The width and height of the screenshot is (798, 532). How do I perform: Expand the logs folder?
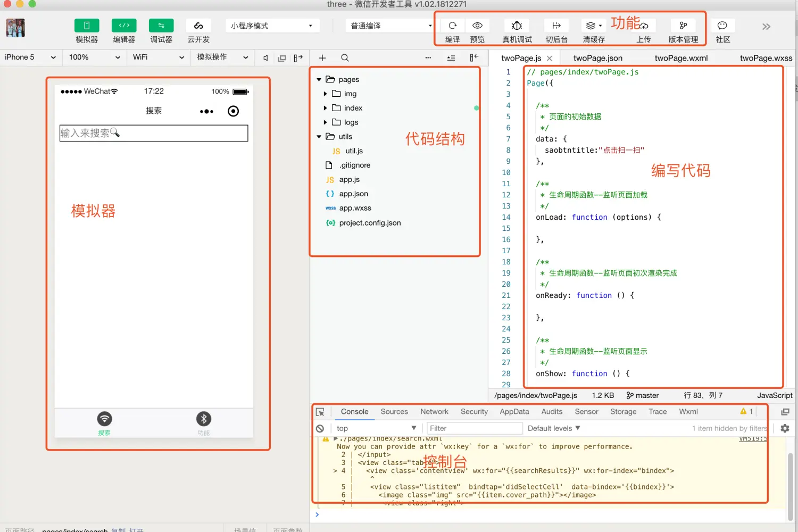tap(325, 122)
